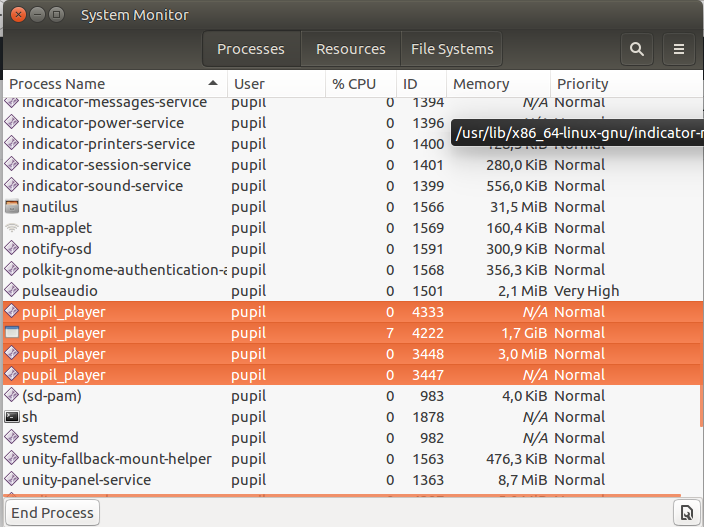Viewport: 704px width, 527px height.
Task: Sort by the Memory column header
Action: pos(498,84)
